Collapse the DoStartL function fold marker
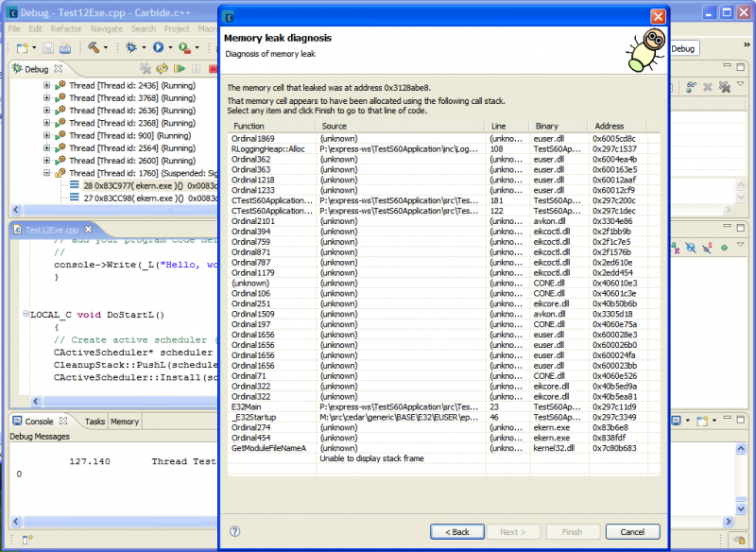 pyautogui.click(x=26, y=315)
